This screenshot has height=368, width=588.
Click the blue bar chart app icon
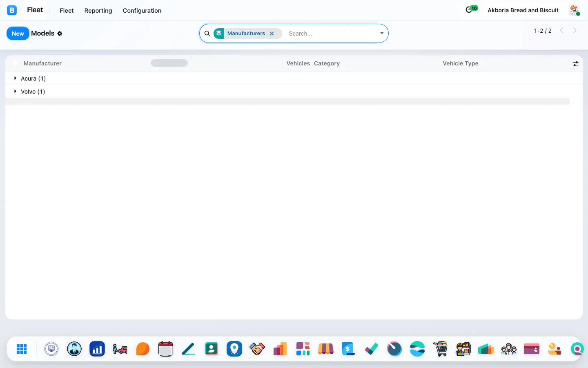[97, 349]
